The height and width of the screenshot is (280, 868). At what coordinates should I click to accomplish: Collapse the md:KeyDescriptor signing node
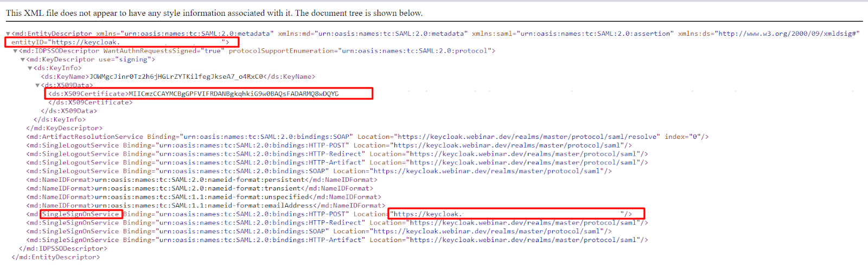[23, 60]
